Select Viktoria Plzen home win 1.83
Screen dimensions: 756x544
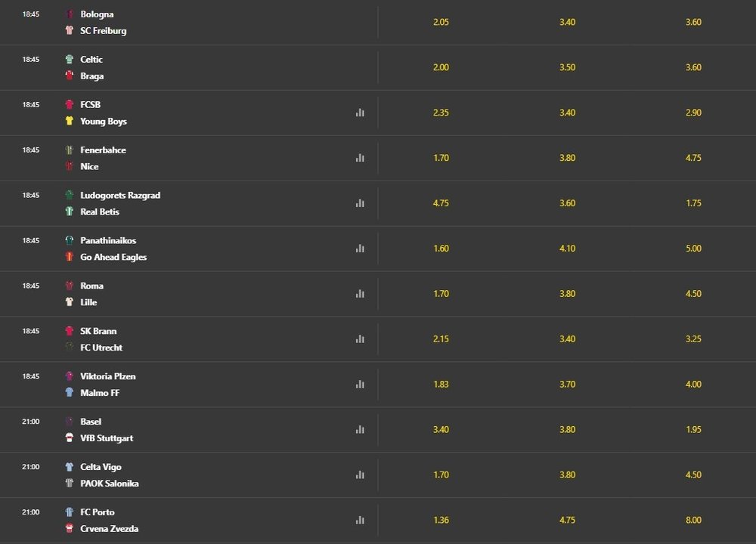tap(441, 385)
